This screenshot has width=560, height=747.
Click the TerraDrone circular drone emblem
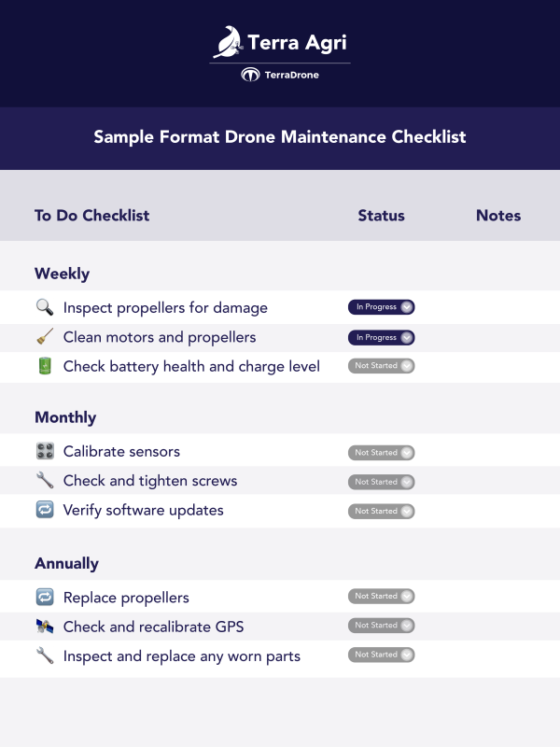[x=250, y=75]
